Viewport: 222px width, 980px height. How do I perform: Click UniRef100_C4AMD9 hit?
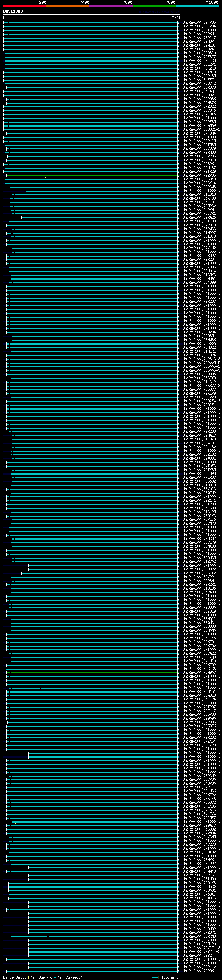tap(199, 929)
